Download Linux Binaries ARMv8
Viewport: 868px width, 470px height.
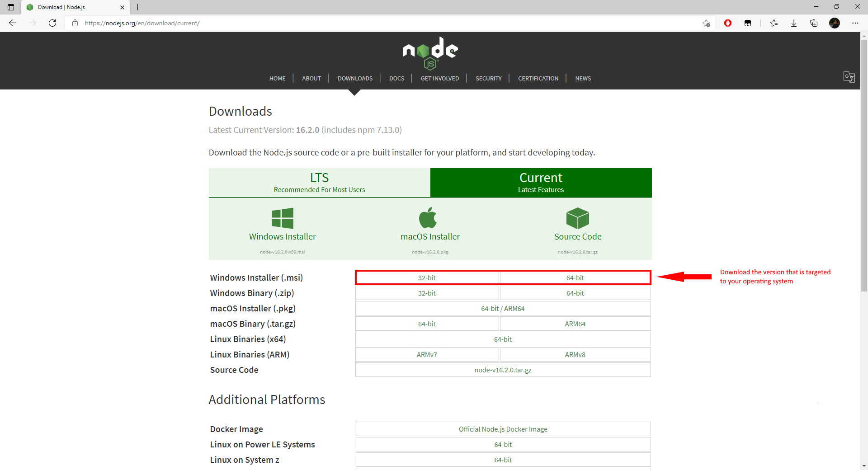pyautogui.click(x=575, y=355)
